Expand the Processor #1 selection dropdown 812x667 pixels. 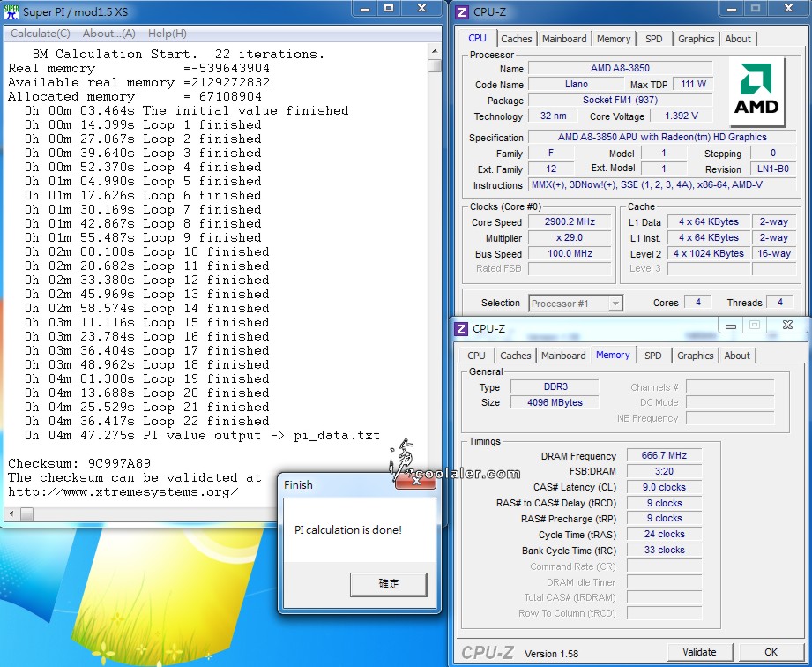point(615,304)
